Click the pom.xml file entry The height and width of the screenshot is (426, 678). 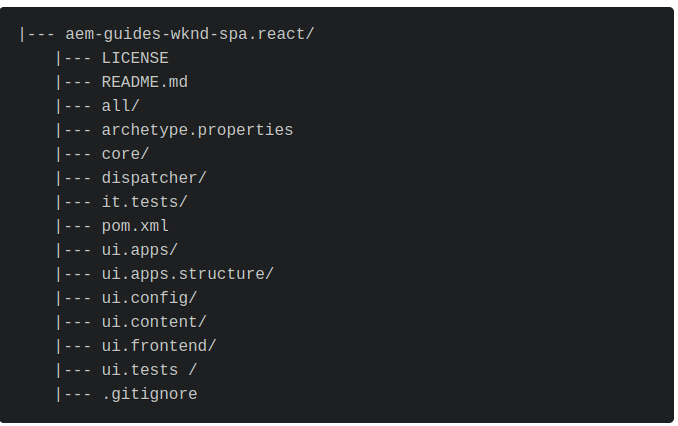(135, 226)
